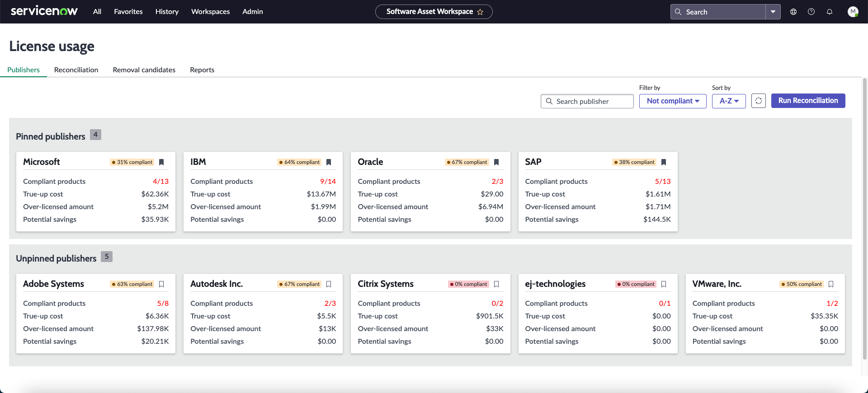Click Autodesk's 67% compliant badge
The width and height of the screenshot is (868, 393).
point(300,284)
